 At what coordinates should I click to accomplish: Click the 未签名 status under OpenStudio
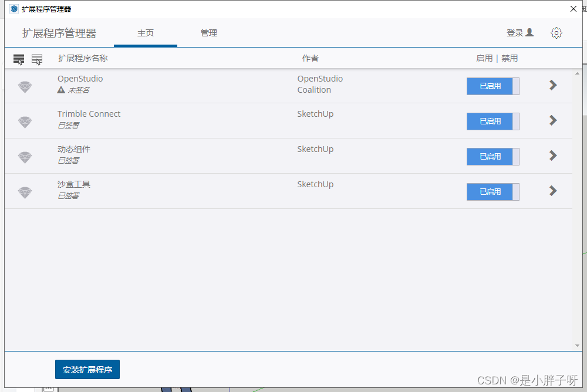pos(78,90)
